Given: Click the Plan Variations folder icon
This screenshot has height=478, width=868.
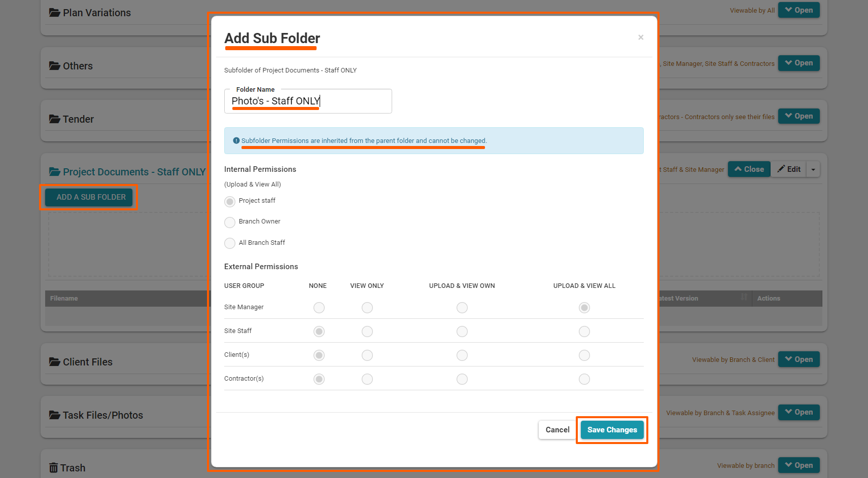Looking at the screenshot, I should coord(54,13).
